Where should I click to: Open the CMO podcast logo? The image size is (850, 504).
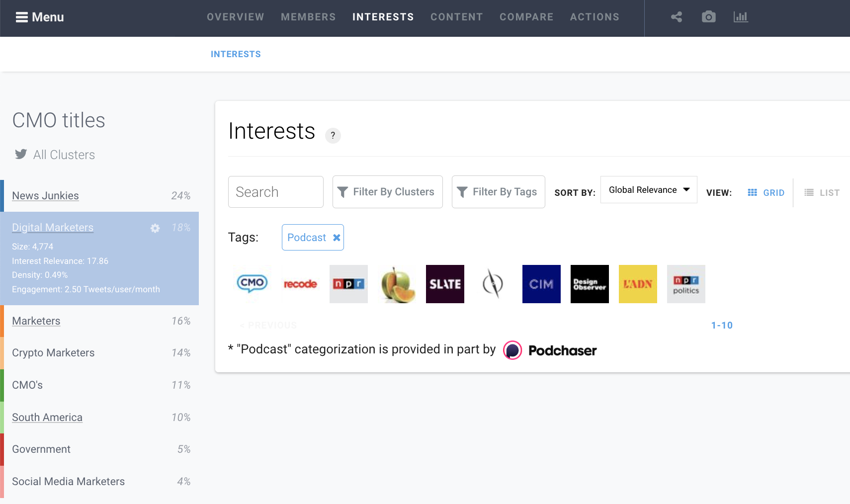252,284
